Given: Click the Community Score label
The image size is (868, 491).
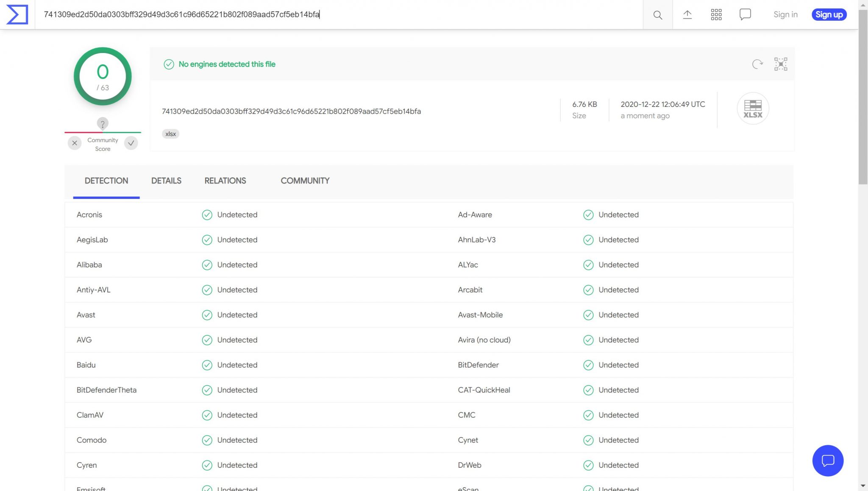Looking at the screenshot, I should [103, 144].
